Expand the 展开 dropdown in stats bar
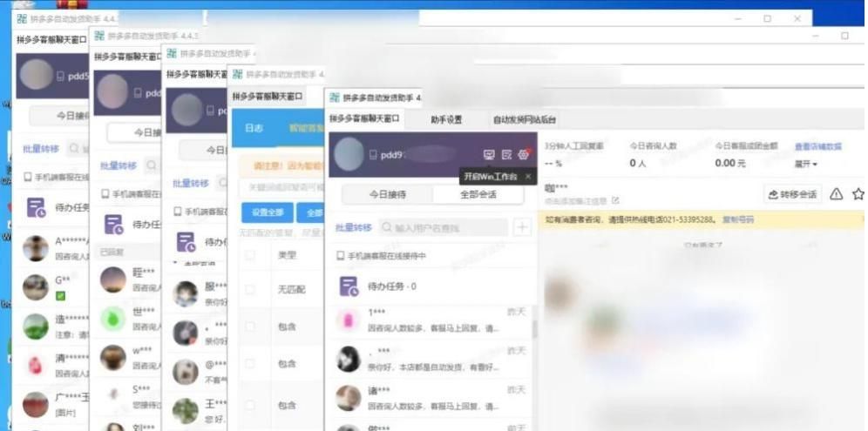Viewport: 868px width, 431px height. click(806, 164)
